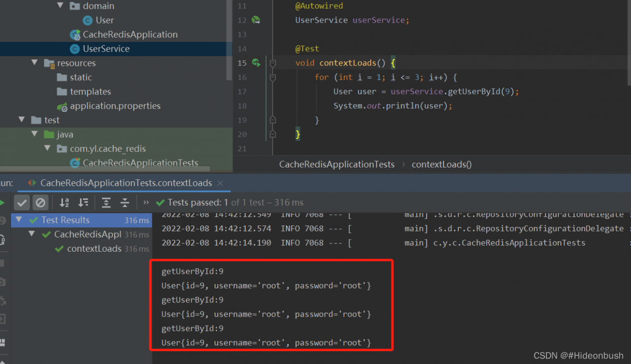631x364 pixels.
Task: Show more test toolbar actions chevron
Action: coord(146,202)
